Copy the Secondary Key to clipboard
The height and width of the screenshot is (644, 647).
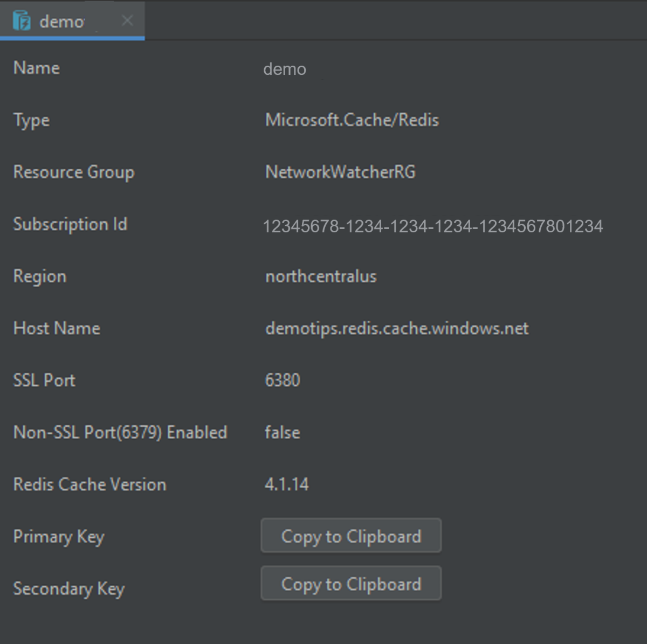[350, 583]
